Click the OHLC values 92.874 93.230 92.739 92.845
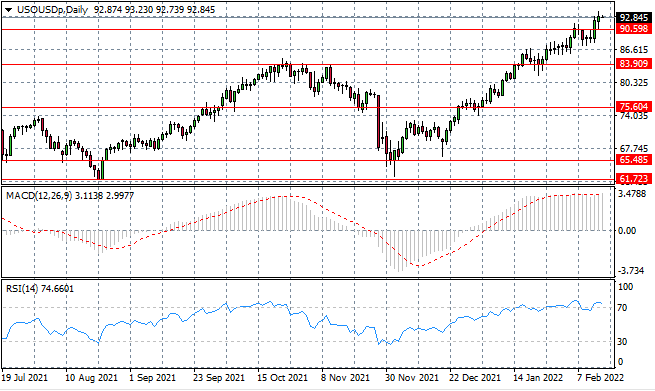Screen dimensions: 655x391 coord(155,10)
